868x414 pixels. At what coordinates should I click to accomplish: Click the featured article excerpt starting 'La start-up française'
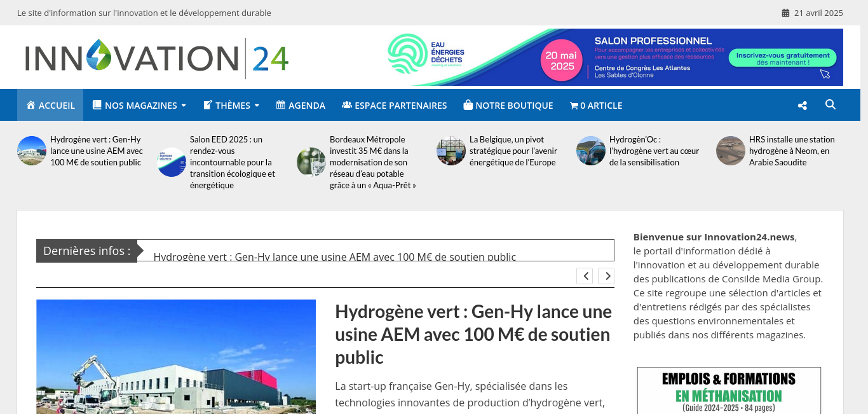[x=470, y=394]
